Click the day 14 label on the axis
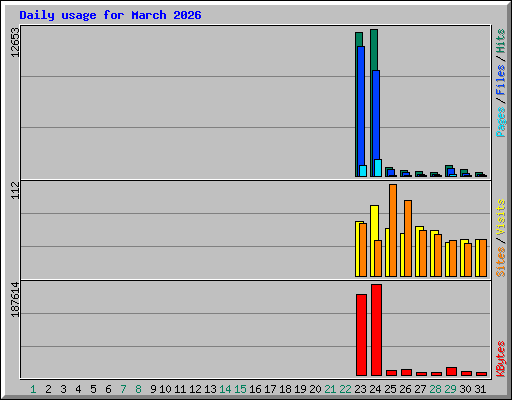512x400 pixels. [x=225, y=389]
